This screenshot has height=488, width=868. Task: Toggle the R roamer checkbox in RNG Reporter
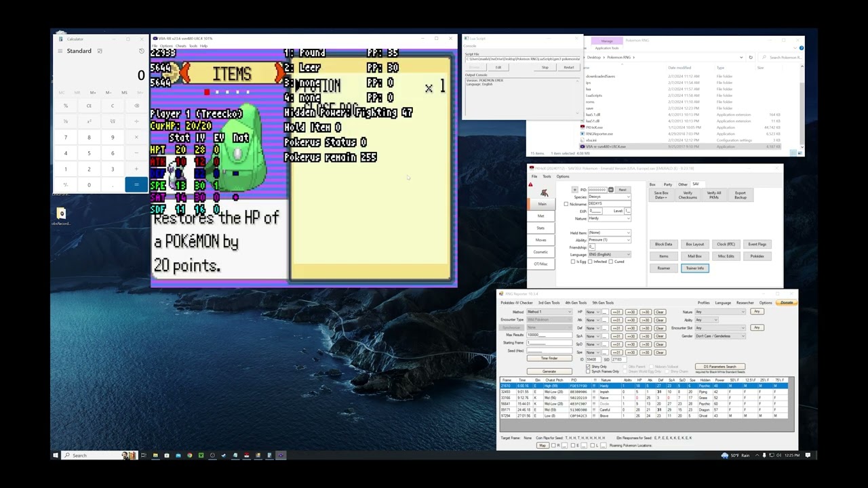click(554, 445)
